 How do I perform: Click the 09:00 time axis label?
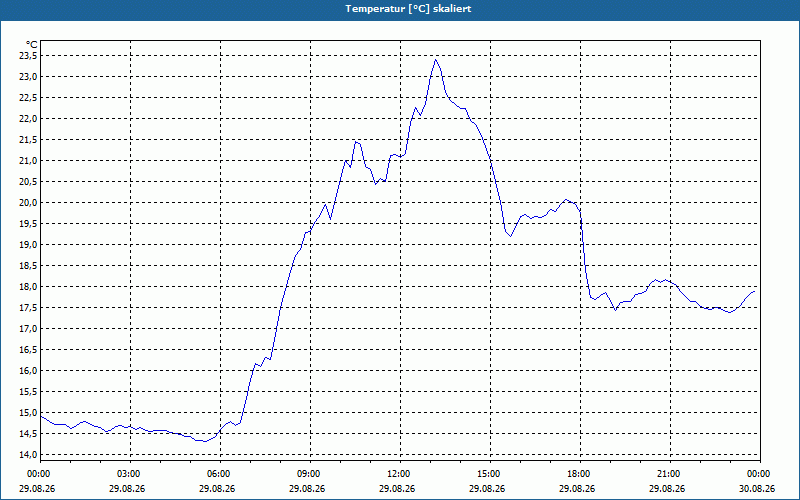tap(310, 474)
